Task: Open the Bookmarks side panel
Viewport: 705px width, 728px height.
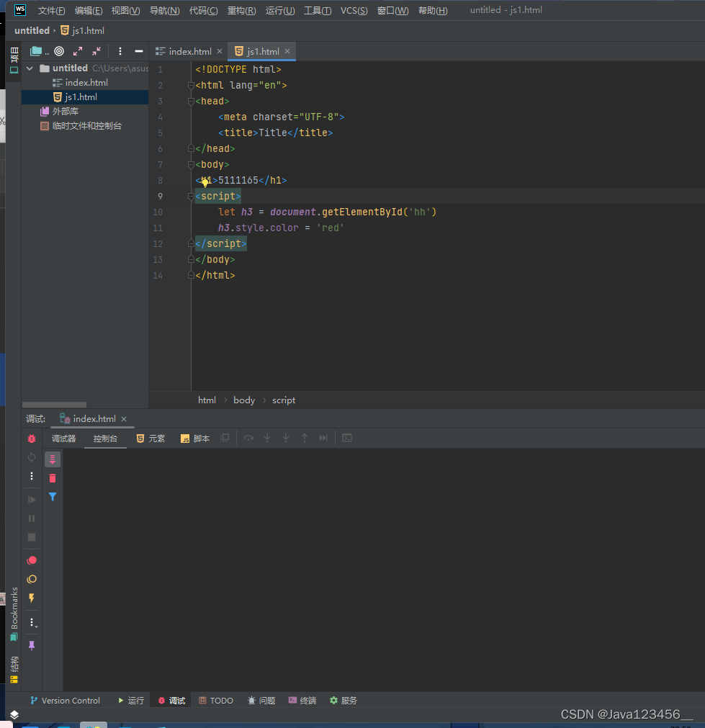Action: 14,614
